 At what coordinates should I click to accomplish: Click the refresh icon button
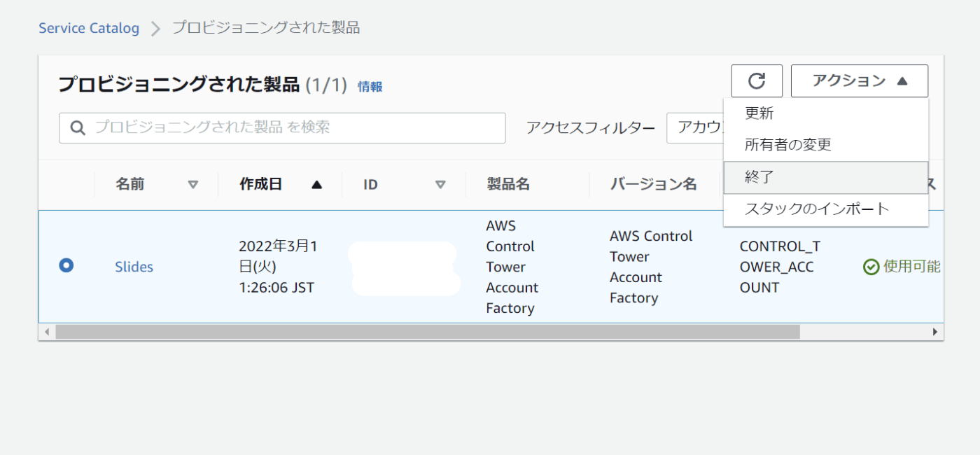[757, 81]
